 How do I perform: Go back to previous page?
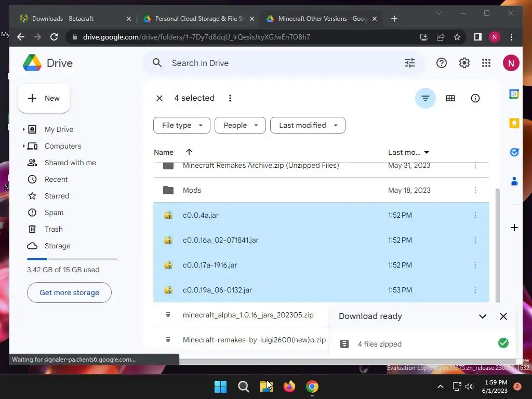pos(21,37)
